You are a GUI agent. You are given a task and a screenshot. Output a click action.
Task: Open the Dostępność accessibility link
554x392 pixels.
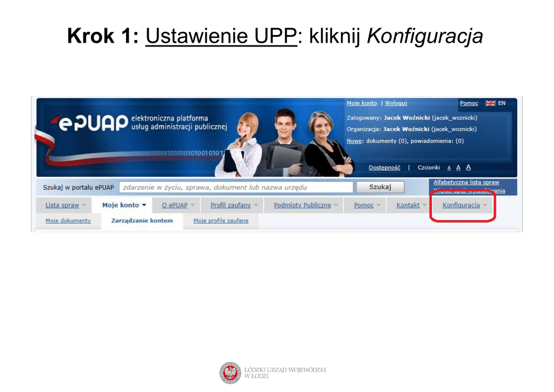click(384, 168)
